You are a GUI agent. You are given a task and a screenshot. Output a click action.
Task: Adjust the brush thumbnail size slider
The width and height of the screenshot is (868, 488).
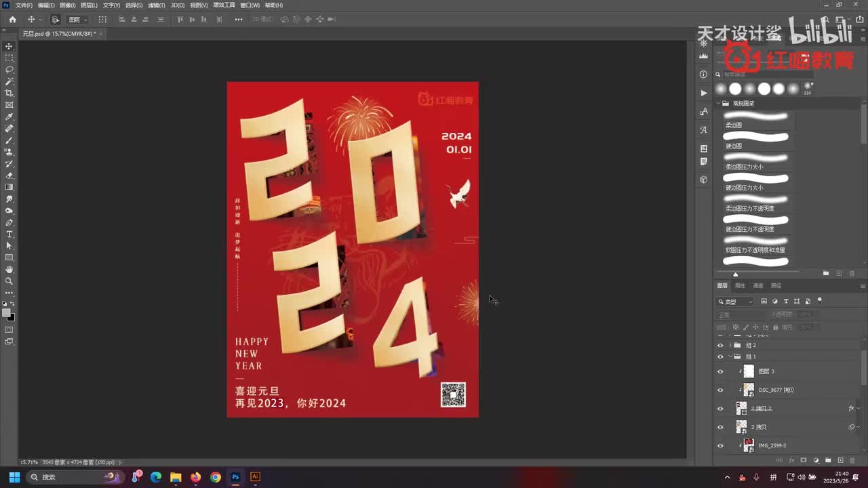pos(736,274)
